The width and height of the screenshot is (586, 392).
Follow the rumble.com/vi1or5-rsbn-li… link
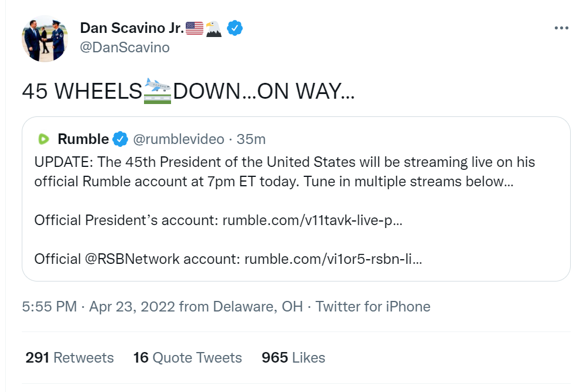pos(333,259)
